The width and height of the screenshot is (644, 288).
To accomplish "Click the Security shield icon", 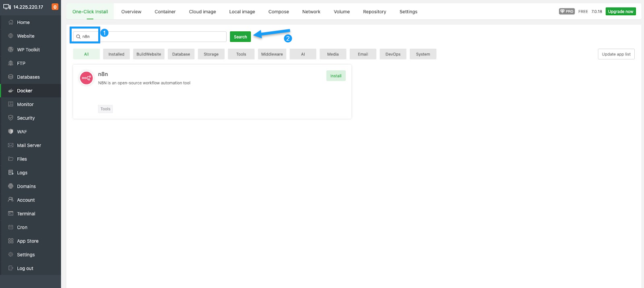I will click(11, 118).
